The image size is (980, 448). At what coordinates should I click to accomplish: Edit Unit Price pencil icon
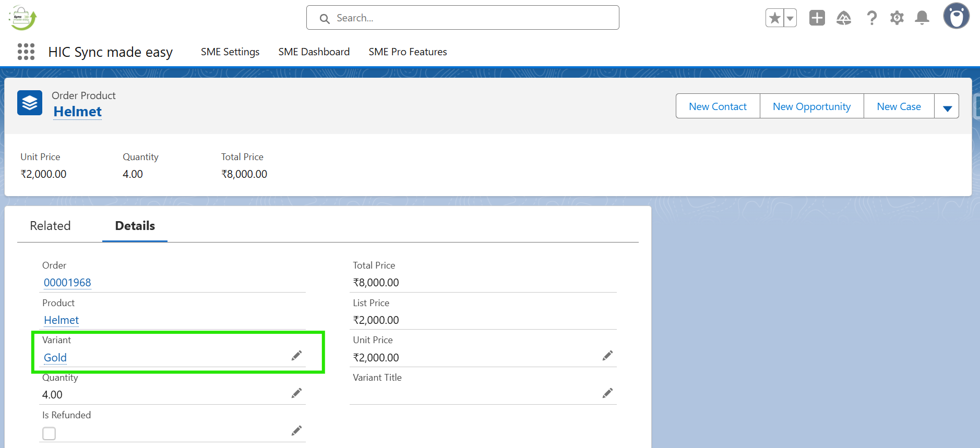(607, 356)
